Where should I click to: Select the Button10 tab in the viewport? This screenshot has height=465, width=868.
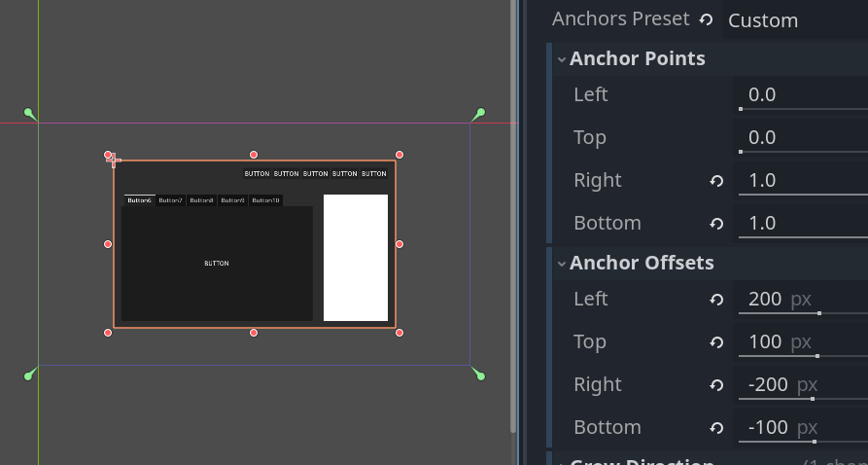click(x=265, y=200)
